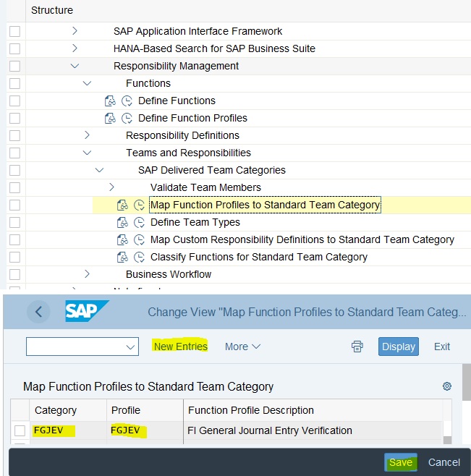Open the command field dropdown
Viewport: 471px width, 476px height.
130,347
